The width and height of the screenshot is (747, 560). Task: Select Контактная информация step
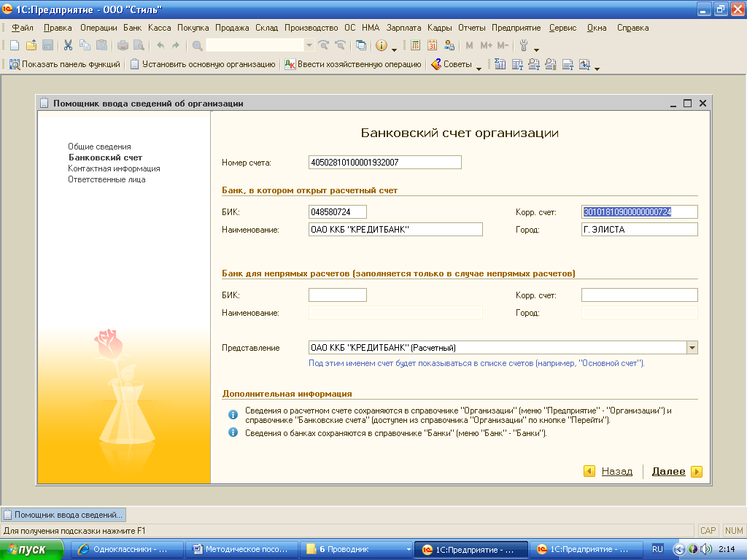[x=114, y=168]
